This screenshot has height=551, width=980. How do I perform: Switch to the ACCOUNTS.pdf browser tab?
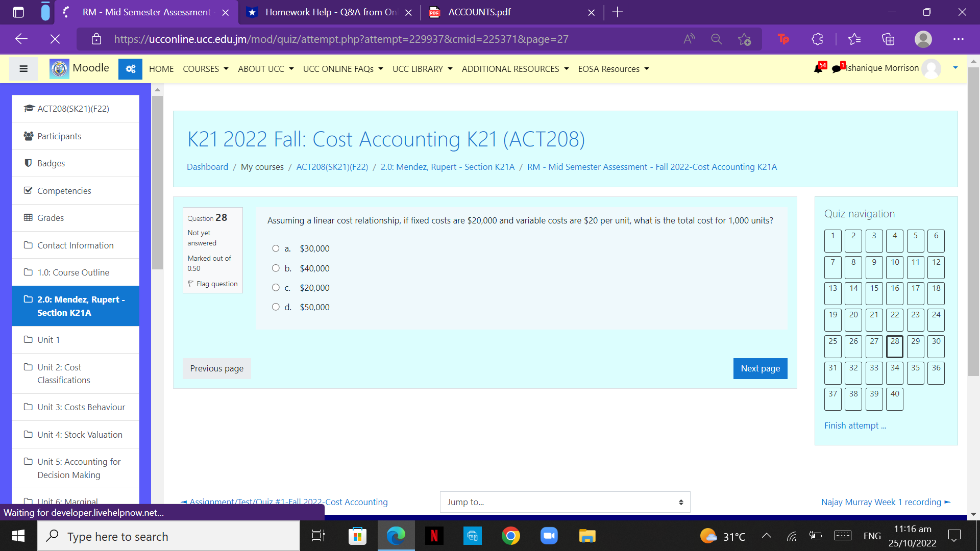click(478, 12)
